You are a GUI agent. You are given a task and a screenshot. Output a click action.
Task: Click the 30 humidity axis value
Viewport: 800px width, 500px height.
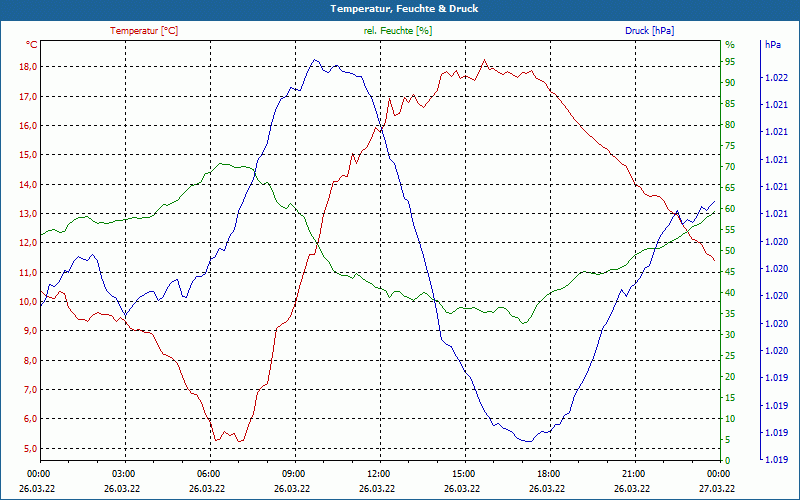730,335
